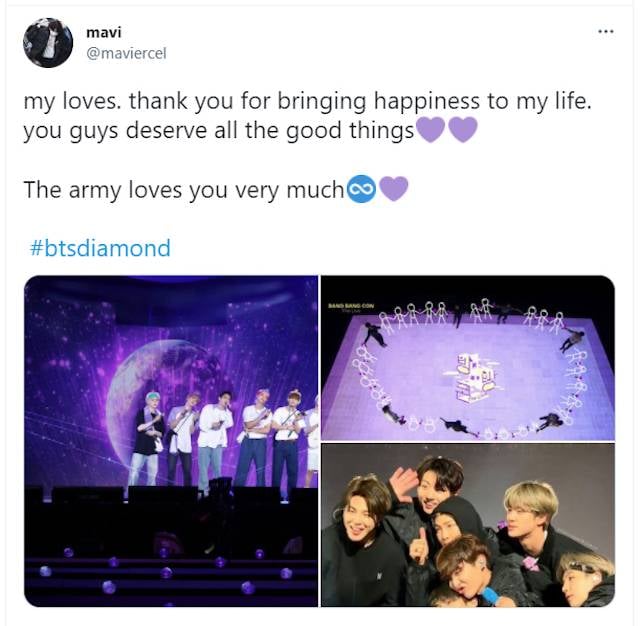Click the member with mint hair on stage
640x626 pixels.
click(x=149, y=439)
